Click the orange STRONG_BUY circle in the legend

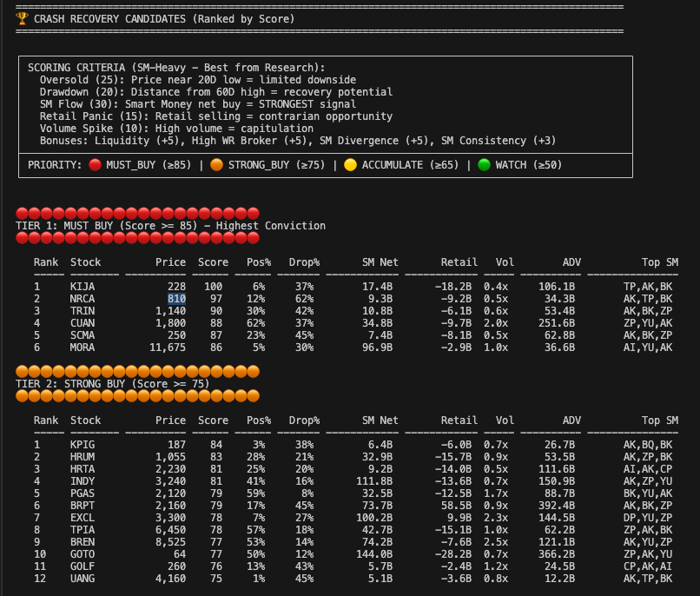click(216, 164)
